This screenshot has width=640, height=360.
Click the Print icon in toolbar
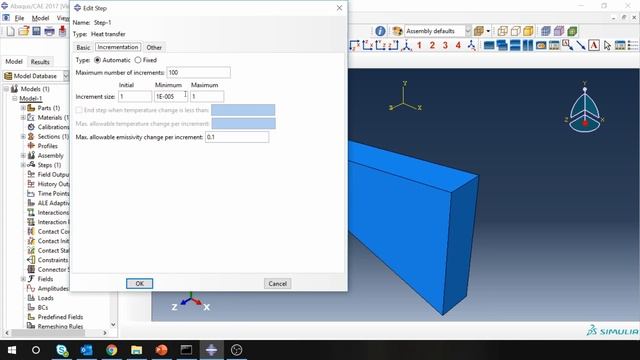tap(49, 31)
